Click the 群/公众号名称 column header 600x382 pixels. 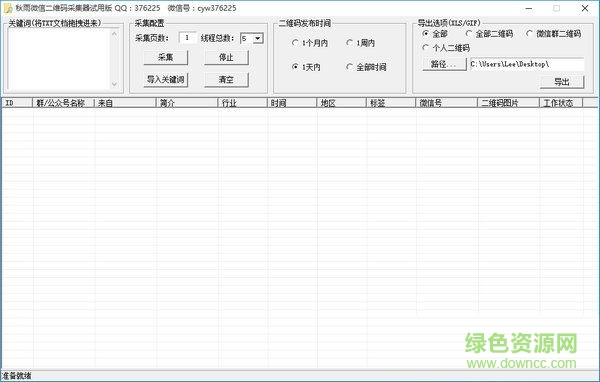pos(64,103)
